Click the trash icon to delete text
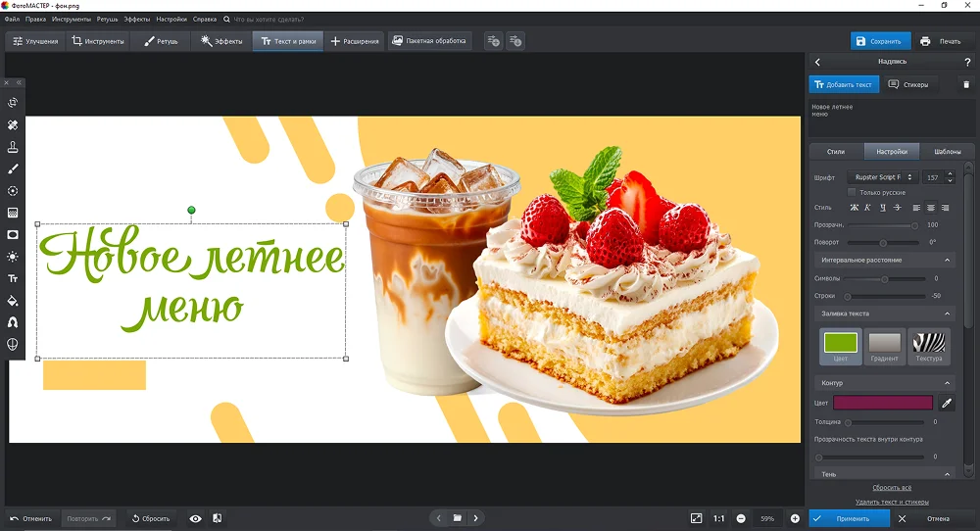980x531 pixels. (x=965, y=84)
